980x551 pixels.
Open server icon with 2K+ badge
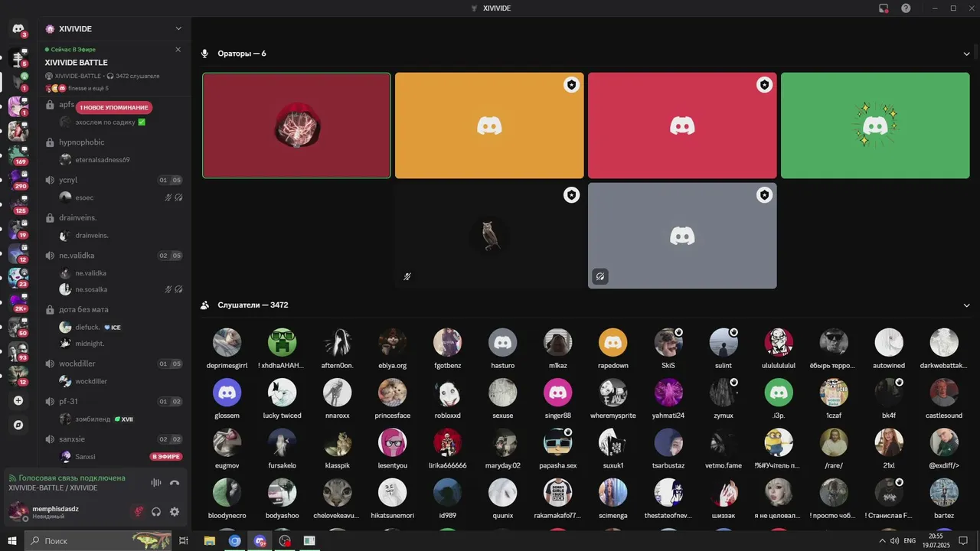(18, 302)
